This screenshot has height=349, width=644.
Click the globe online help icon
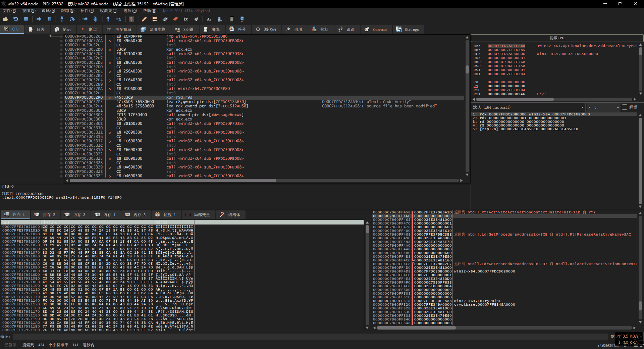(242, 19)
